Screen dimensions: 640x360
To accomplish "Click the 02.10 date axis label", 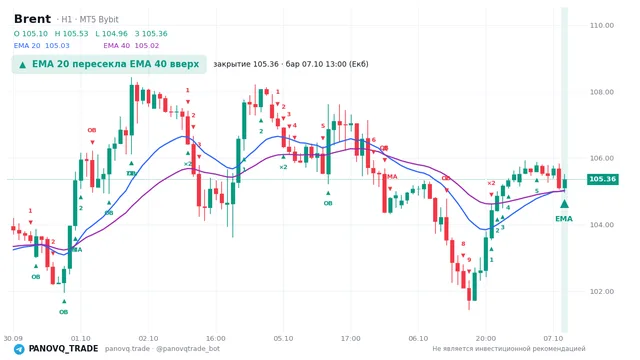I will (148, 338).
